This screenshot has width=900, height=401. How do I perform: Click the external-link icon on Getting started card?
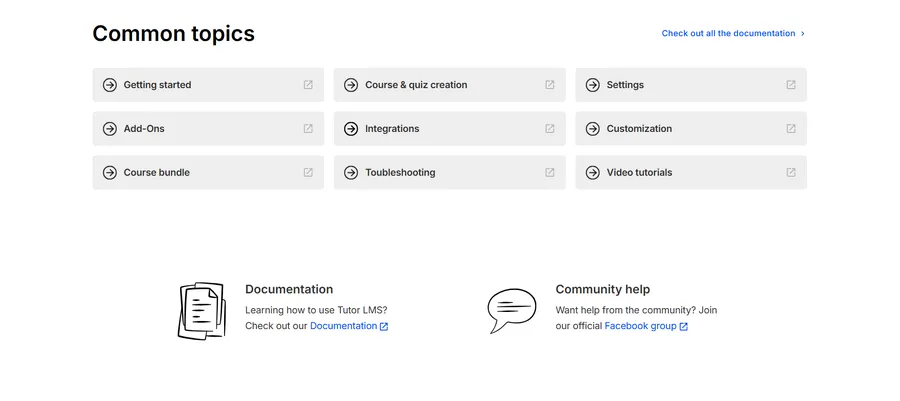point(308,85)
